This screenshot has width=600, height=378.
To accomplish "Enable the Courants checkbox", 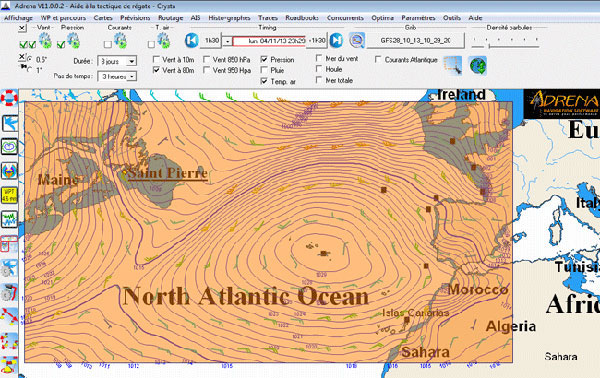I will point(108,45).
